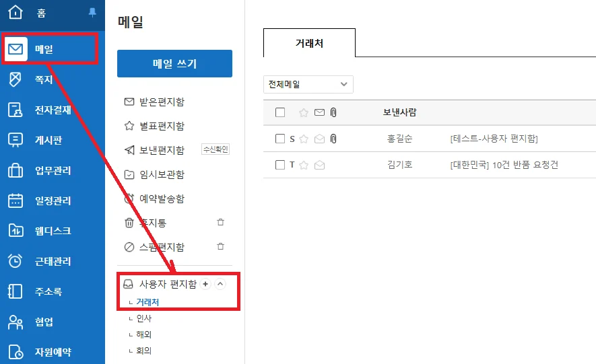Collapse the 사용자 편지함 folder list

click(220, 284)
